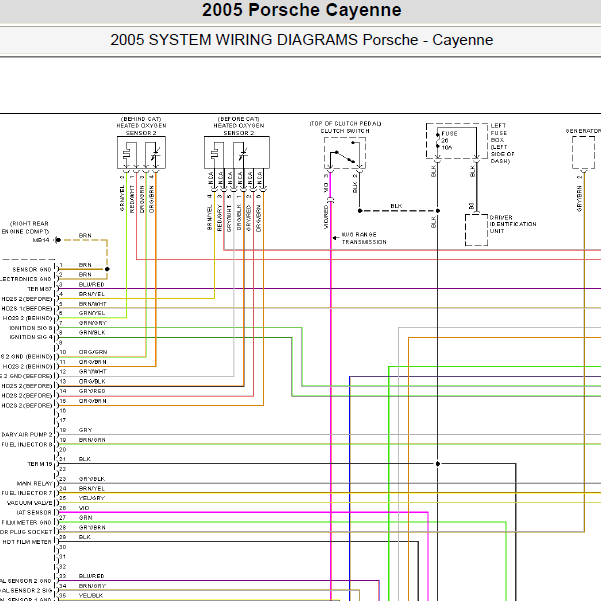The height and width of the screenshot is (601, 601).
Task: Select the 'GRN/YEL' wire label at pin 6
Action: pyautogui.click(x=92, y=313)
